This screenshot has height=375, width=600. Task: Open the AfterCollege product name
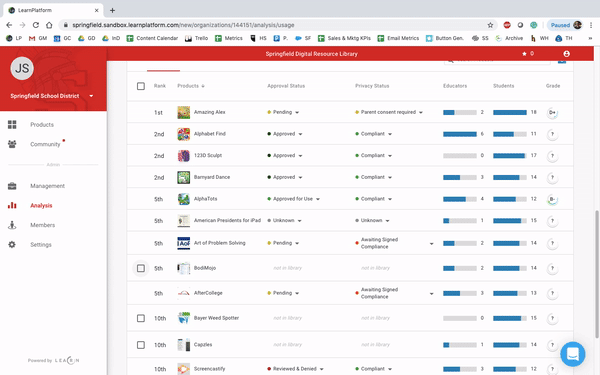(x=208, y=293)
